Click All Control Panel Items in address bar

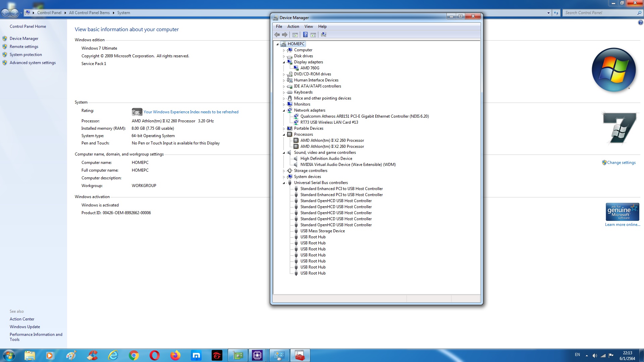(89, 13)
